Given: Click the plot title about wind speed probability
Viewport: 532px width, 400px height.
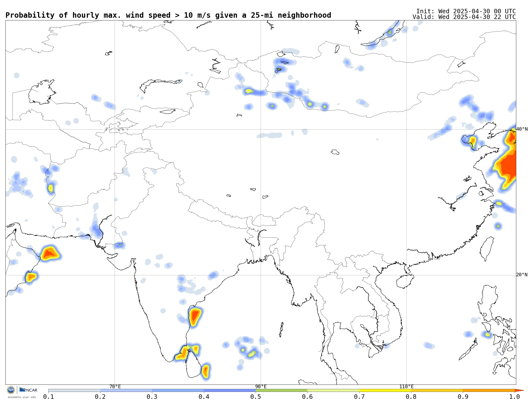Looking at the screenshot, I should [168, 15].
